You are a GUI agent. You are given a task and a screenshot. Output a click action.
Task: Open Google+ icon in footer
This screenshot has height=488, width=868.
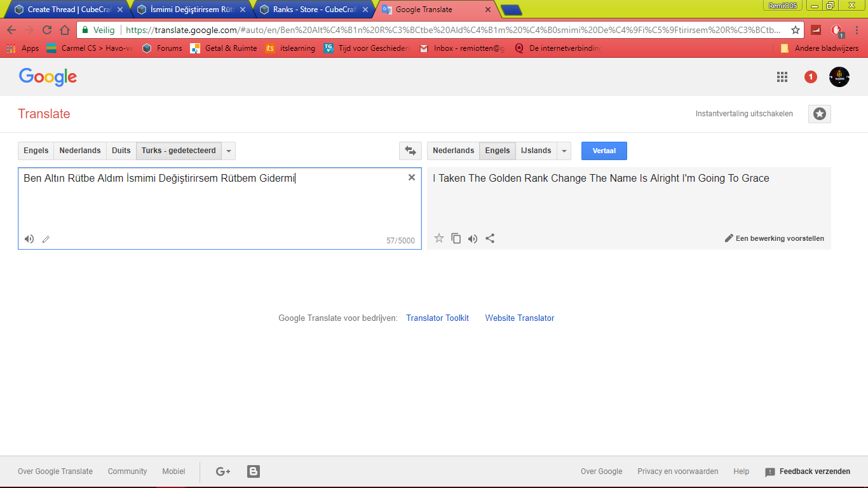pyautogui.click(x=223, y=471)
